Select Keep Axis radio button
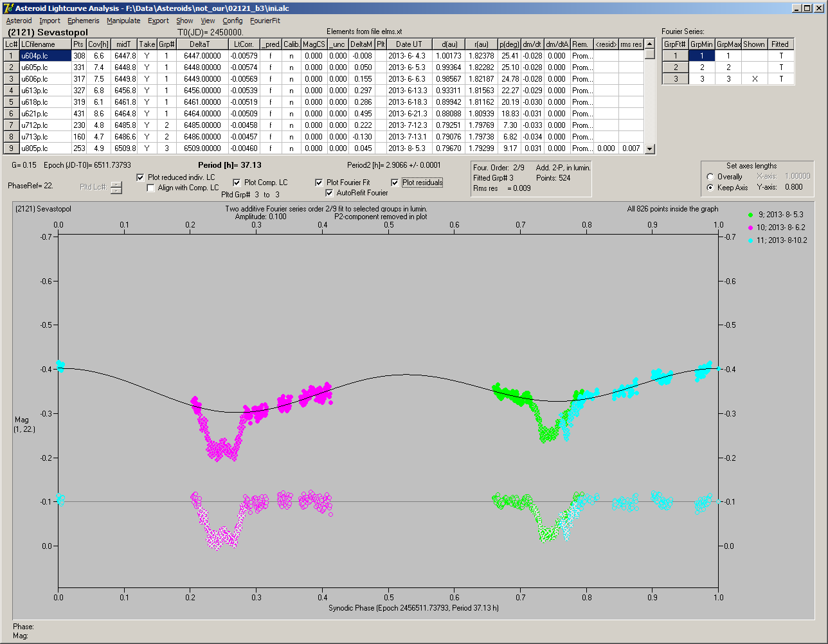Viewport: 828px width, 644px height. [710, 188]
